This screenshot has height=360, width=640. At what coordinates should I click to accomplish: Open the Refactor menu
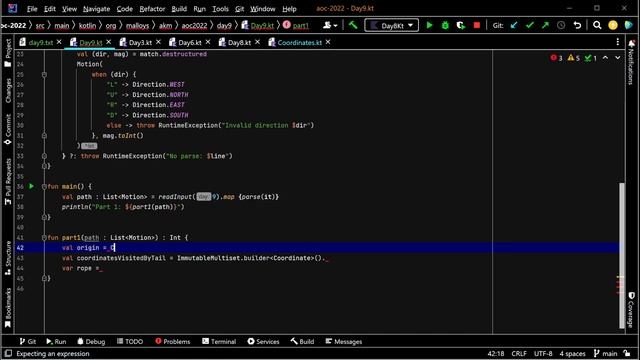[x=152, y=9]
